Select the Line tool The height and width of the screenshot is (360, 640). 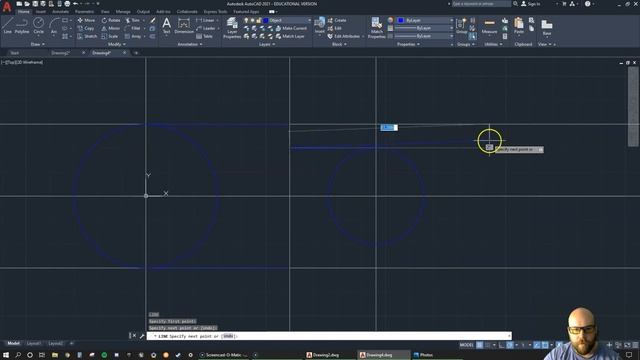(x=7, y=26)
